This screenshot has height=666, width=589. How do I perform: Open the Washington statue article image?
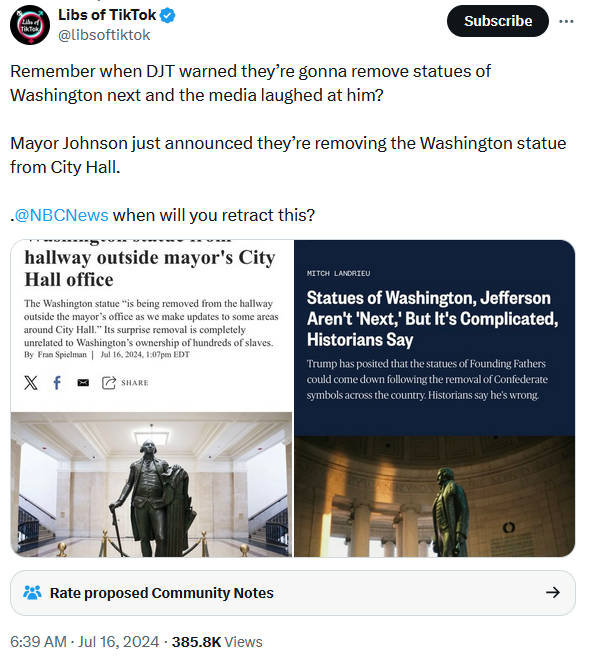click(x=152, y=398)
